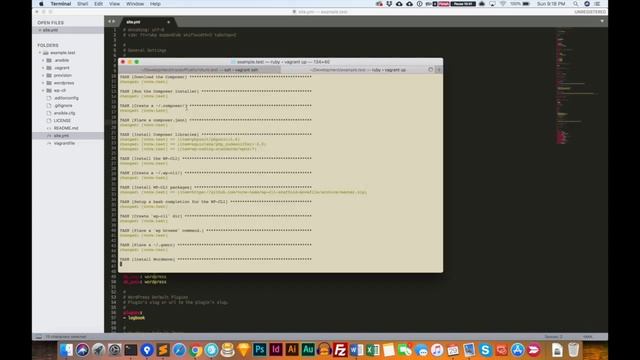Click the clock showing Sun 9:18 PM
The image size is (640, 360).
pyautogui.click(x=551, y=4)
